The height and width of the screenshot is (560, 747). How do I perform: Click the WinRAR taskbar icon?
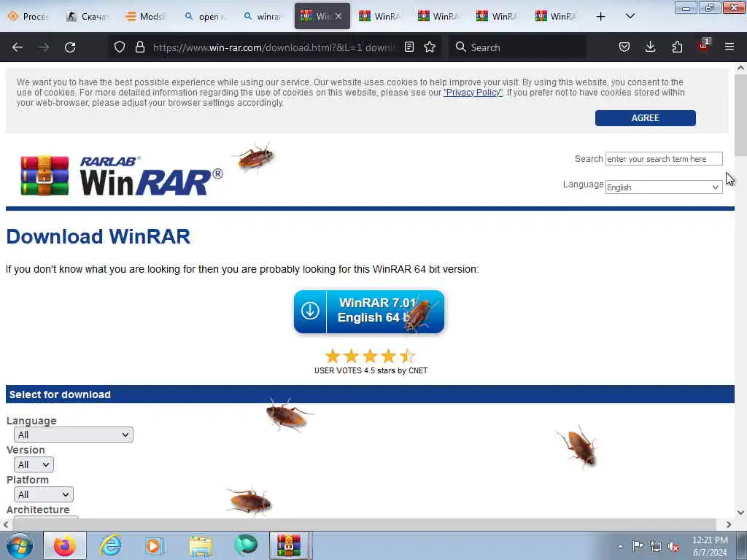tap(290, 545)
